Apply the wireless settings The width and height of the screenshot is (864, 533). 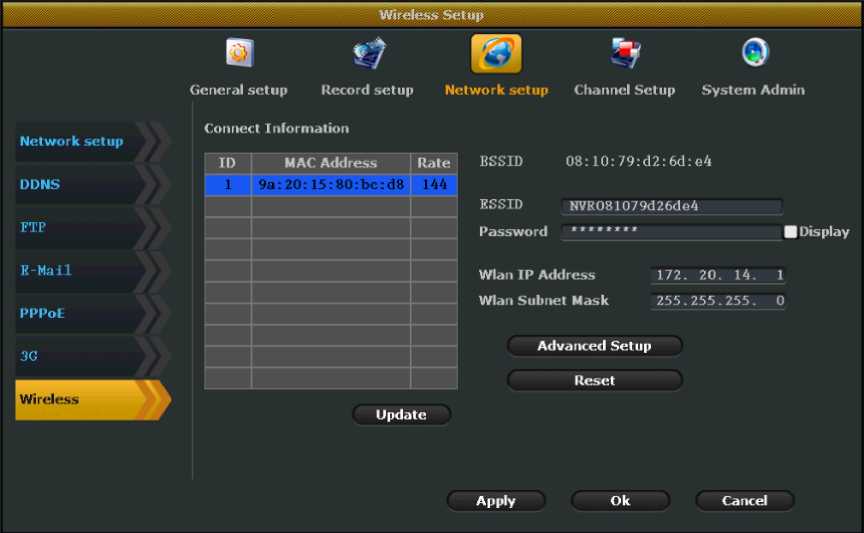click(496, 501)
